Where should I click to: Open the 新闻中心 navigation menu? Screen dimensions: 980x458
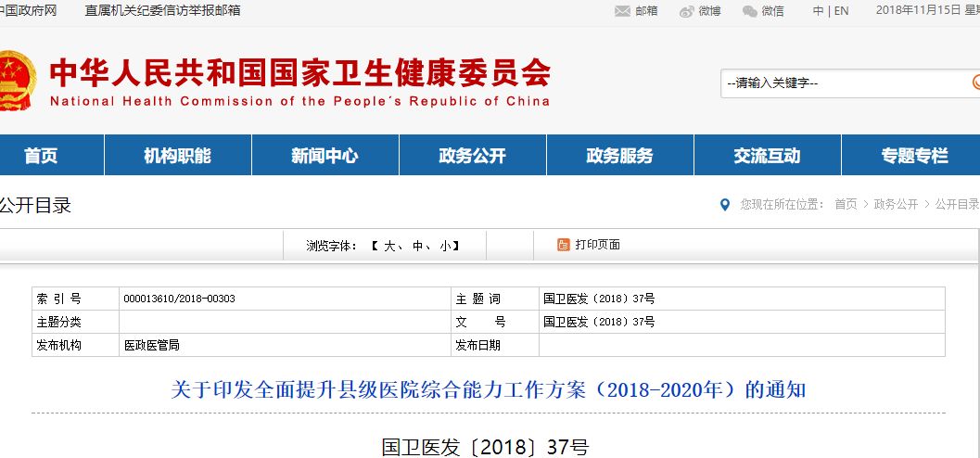(325, 156)
